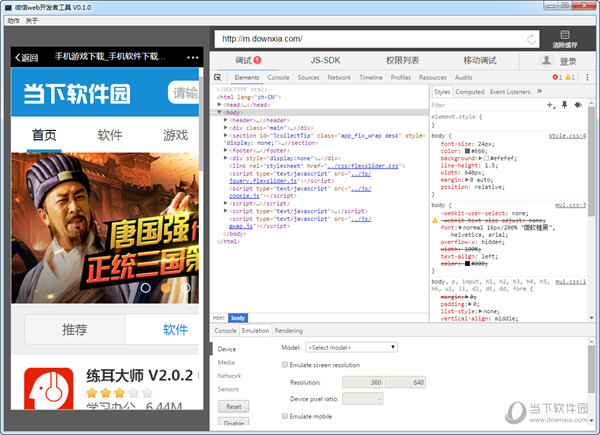
Task: Click the 当下软件园 logo in the phone preview
Action: tap(77, 94)
